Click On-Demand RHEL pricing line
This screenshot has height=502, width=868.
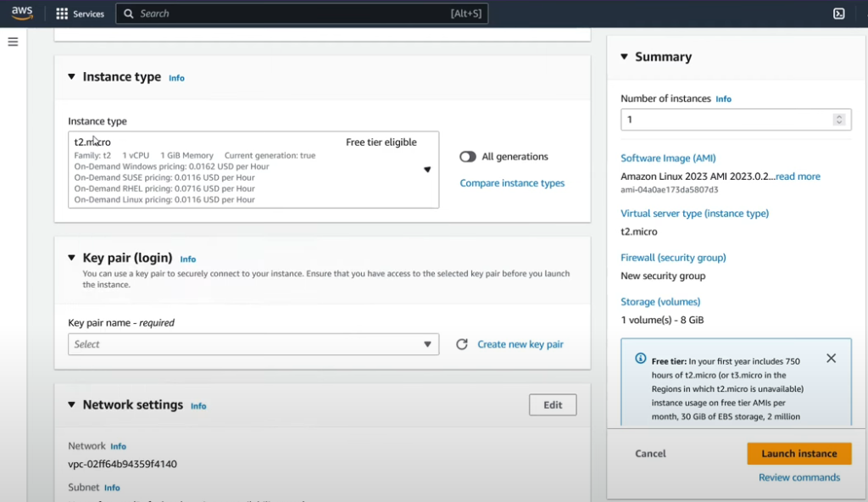(164, 188)
